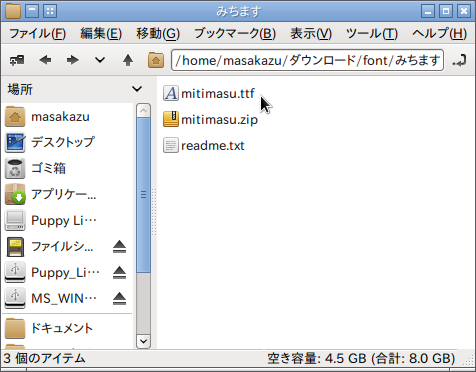Open a new tab with toolbar icon
This screenshot has width=476, height=372.
[17, 60]
